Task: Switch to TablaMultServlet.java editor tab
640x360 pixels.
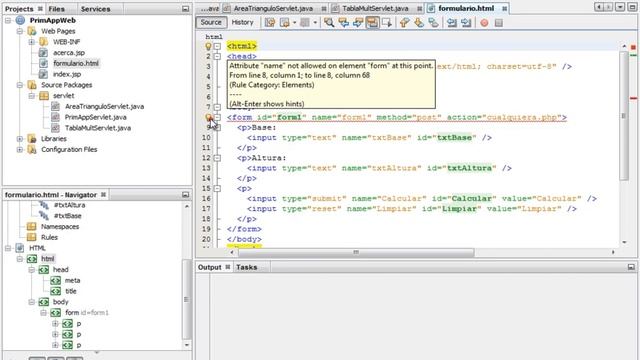Action: pos(375,8)
